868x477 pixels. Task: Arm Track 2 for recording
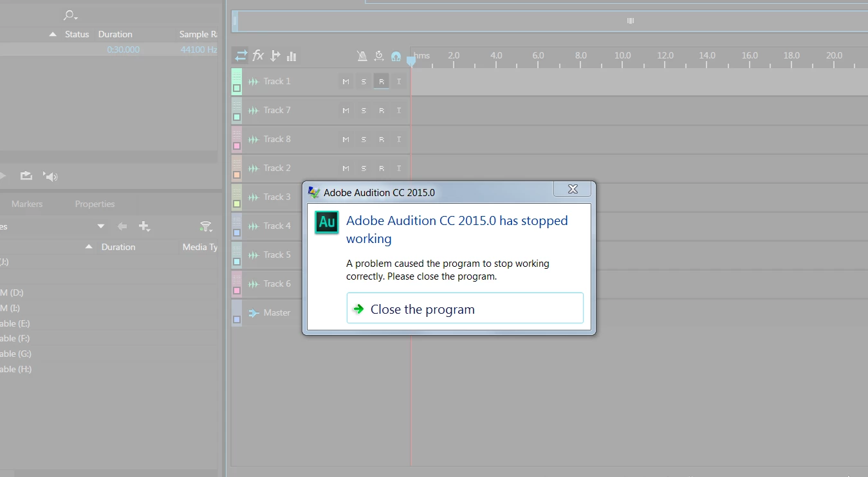coord(382,168)
